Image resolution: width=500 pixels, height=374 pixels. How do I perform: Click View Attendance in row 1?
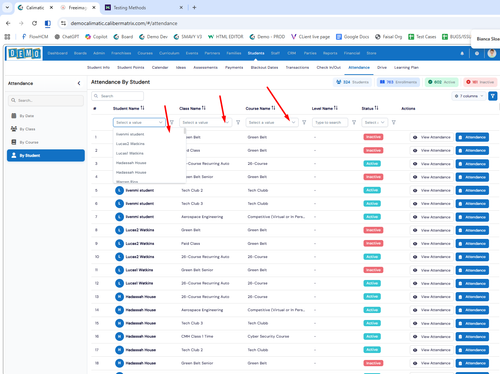tap(431, 137)
